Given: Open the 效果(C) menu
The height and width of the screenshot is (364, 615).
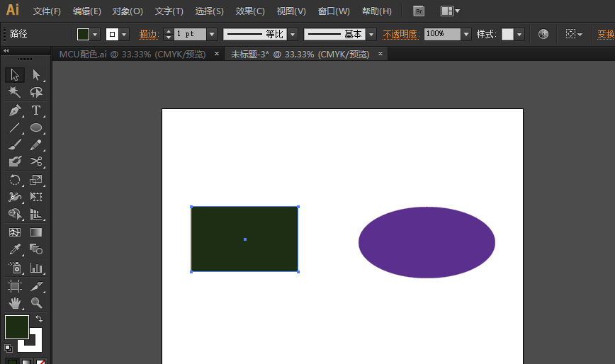Looking at the screenshot, I should [x=250, y=11].
